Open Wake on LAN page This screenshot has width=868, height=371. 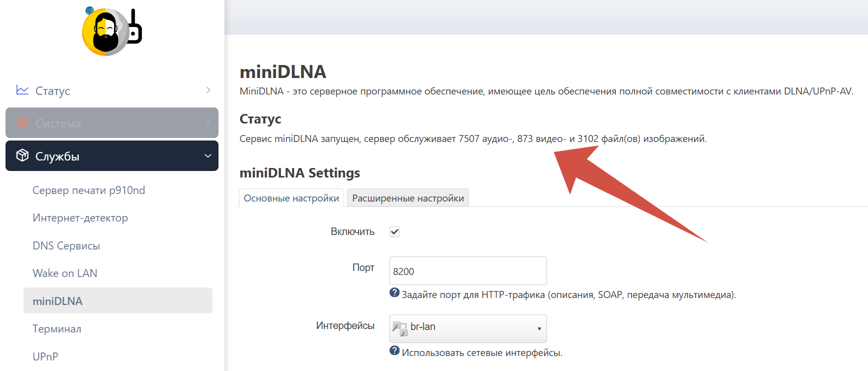(x=65, y=273)
